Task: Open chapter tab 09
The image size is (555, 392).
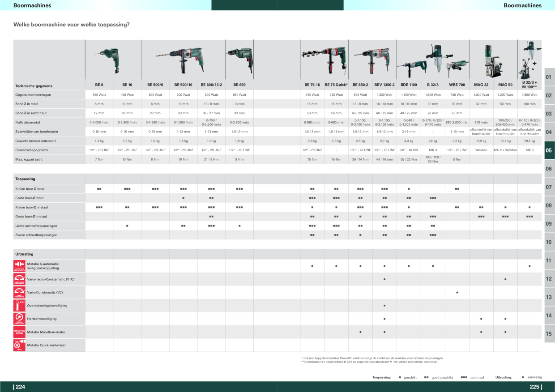Action: pyautogui.click(x=550, y=224)
